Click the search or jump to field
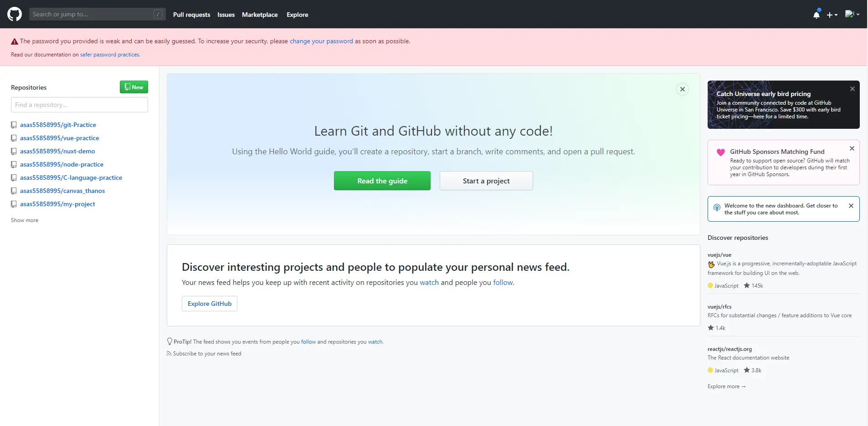 click(97, 14)
